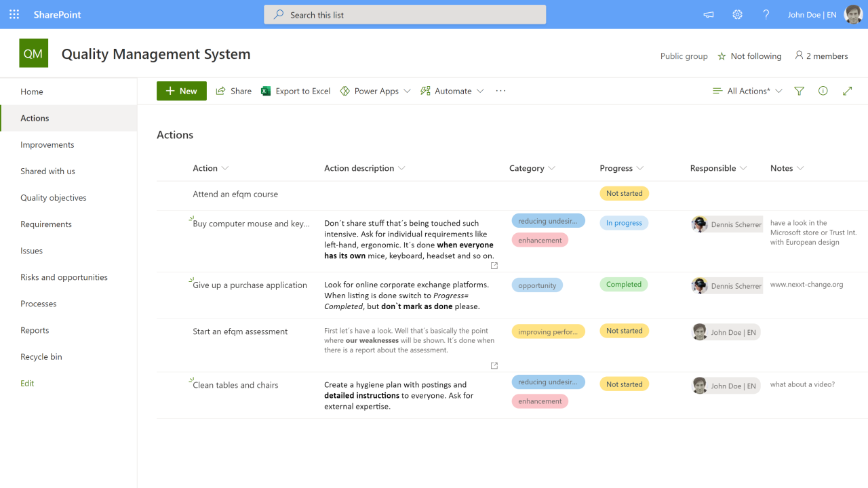This screenshot has width=868, height=488.
Task: Open the filter pane funnel icon
Action: tap(799, 91)
